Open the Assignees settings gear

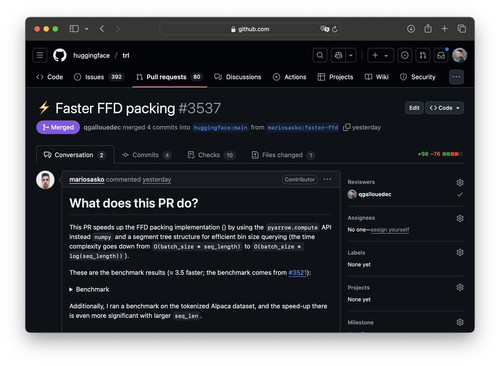(x=460, y=218)
